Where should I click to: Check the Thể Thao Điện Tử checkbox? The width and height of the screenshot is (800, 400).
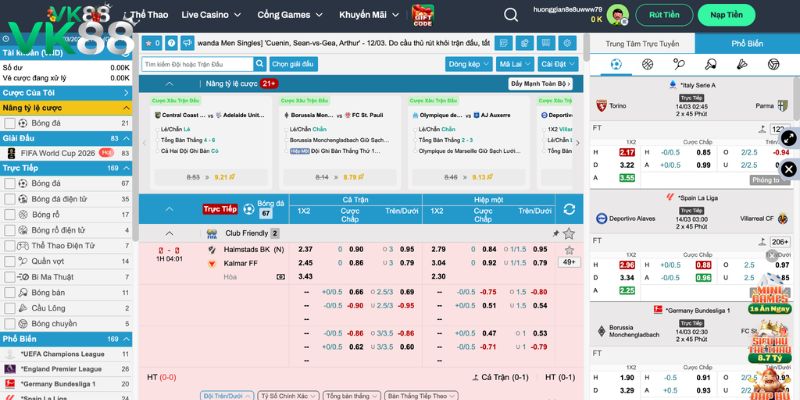click(x=10, y=246)
